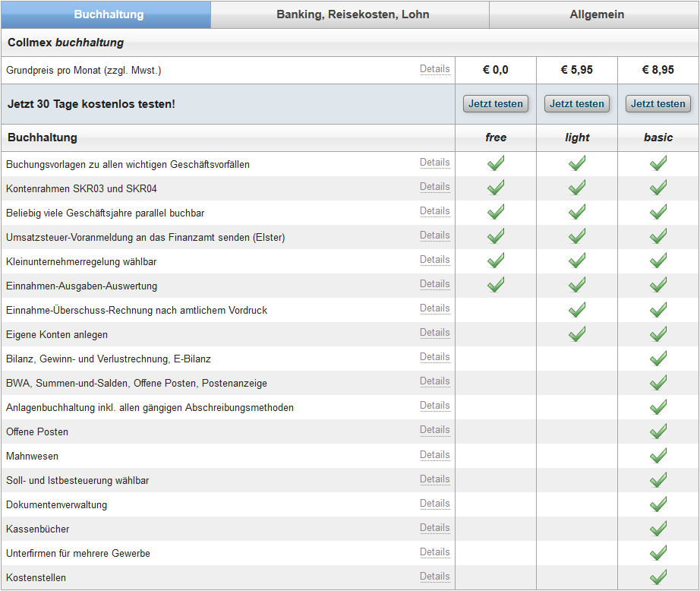Click Jetzt testen under the € 5,95 price
The width and height of the screenshot is (700, 591).
[x=577, y=103]
